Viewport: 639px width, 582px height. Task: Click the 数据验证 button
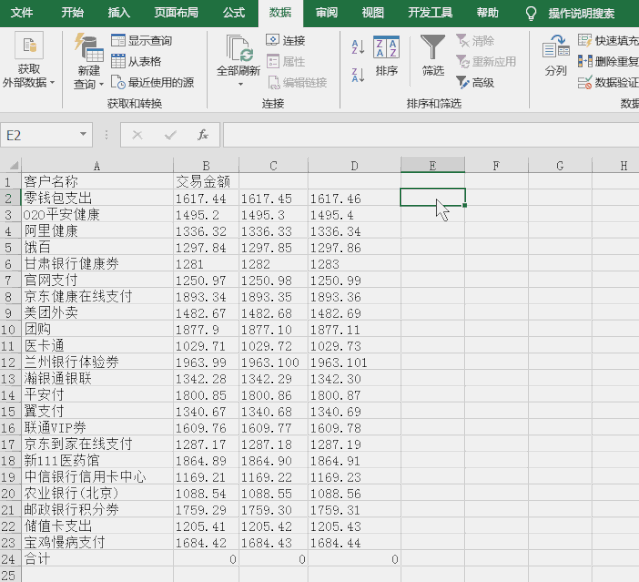(x=608, y=83)
